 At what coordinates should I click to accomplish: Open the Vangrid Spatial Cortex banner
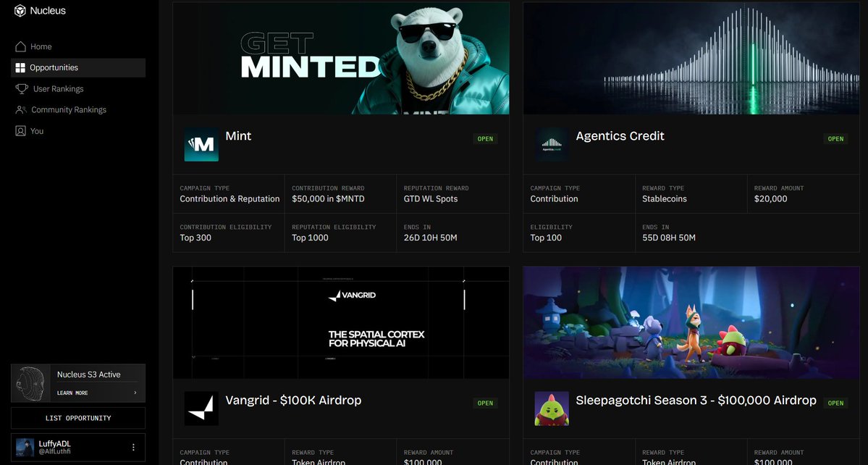point(341,323)
